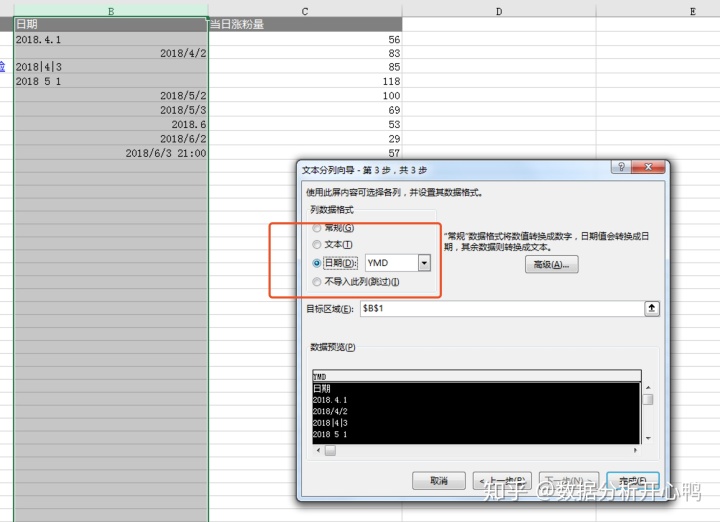Screen dimensions: 720x522
Task: Click cell containing 2018.6
Action: [111, 124]
